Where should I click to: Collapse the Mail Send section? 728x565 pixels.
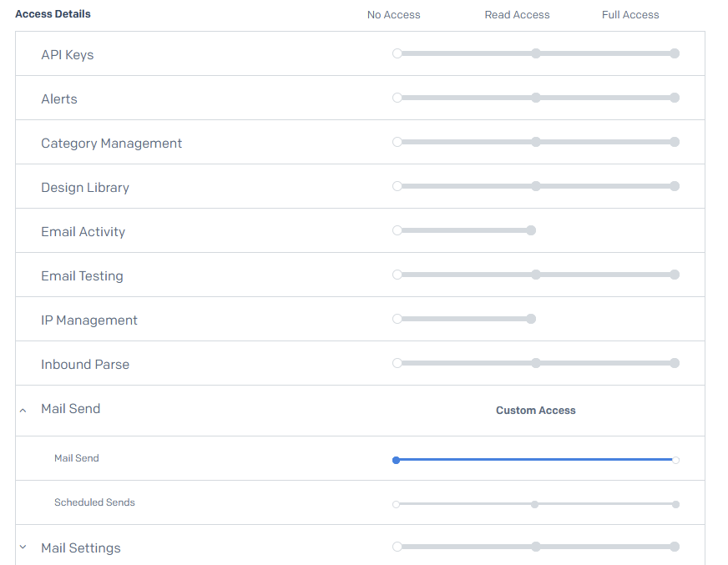23,410
